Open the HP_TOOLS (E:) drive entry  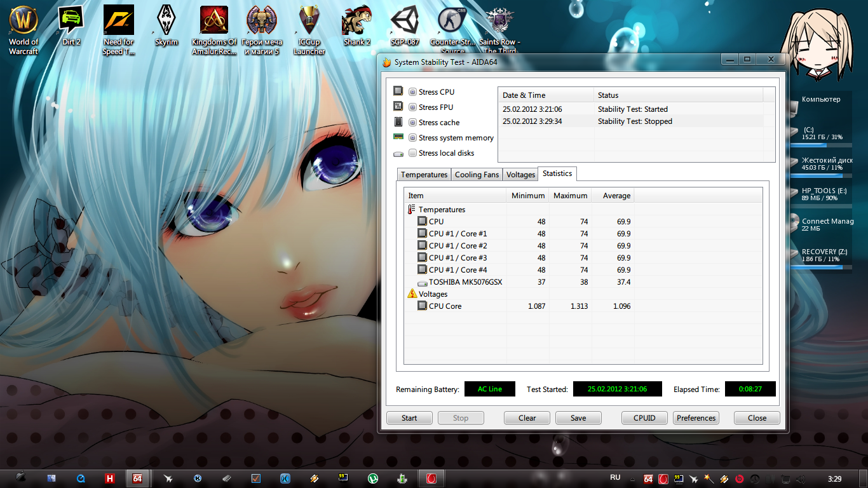point(820,194)
